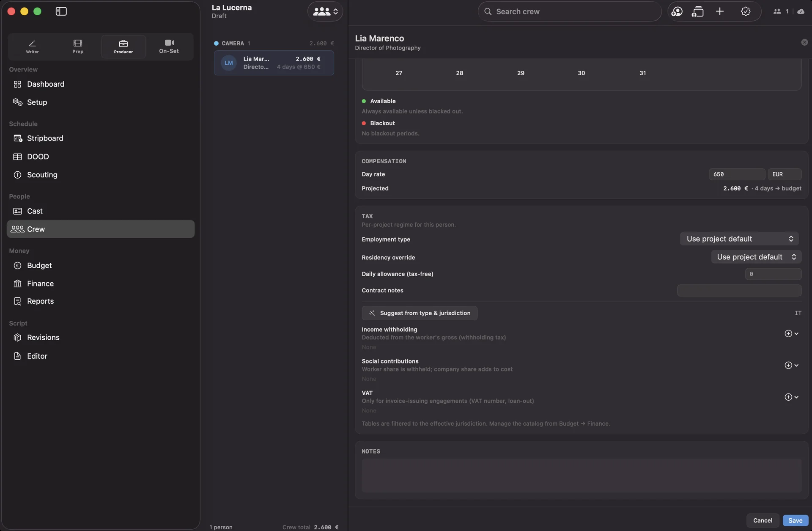Open Budget page
This screenshot has height=531, width=812.
101,266
